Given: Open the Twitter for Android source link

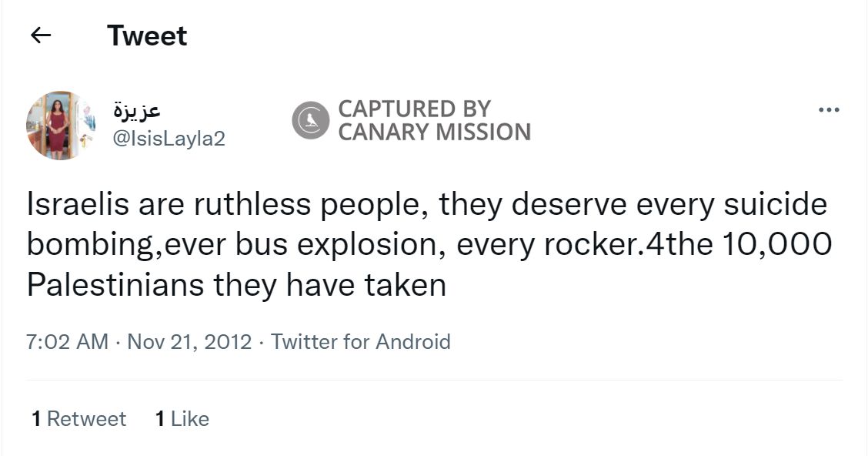Looking at the screenshot, I should [x=361, y=342].
